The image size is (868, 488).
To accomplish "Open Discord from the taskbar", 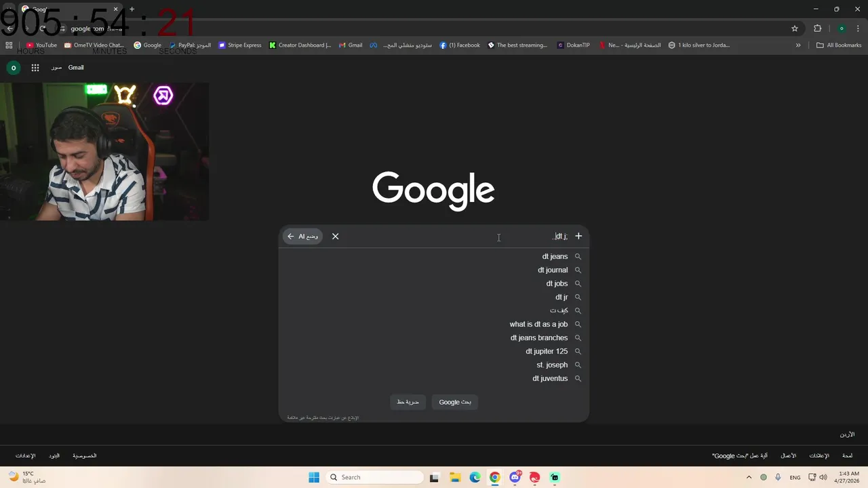I will point(515,477).
